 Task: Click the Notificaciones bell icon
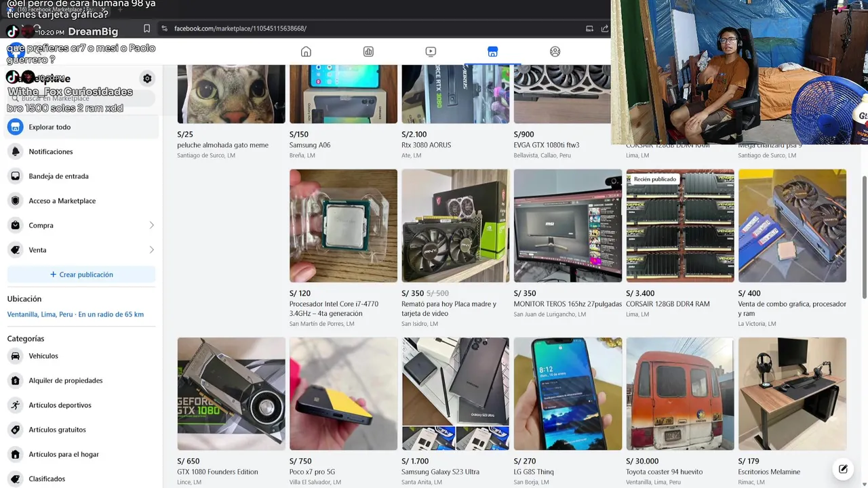coord(15,151)
